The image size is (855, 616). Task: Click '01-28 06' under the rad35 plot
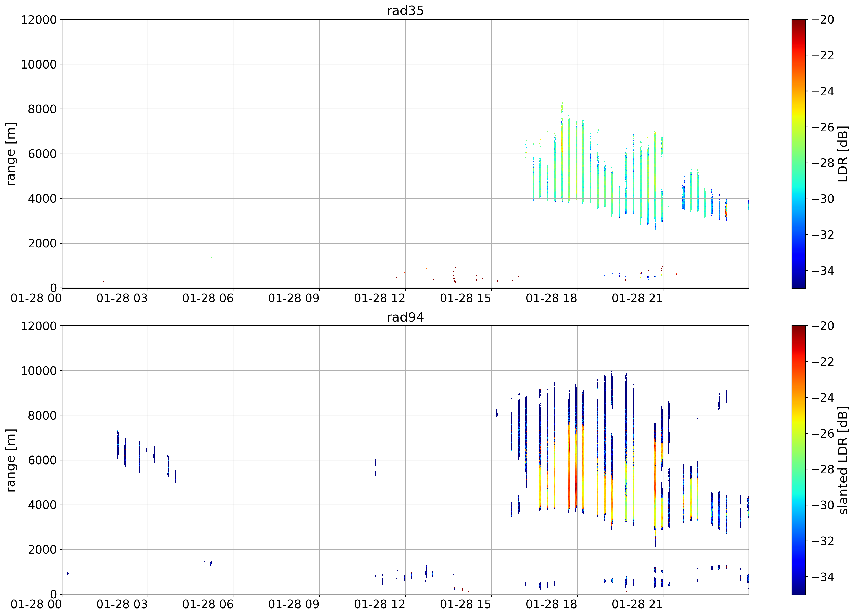[x=208, y=298]
